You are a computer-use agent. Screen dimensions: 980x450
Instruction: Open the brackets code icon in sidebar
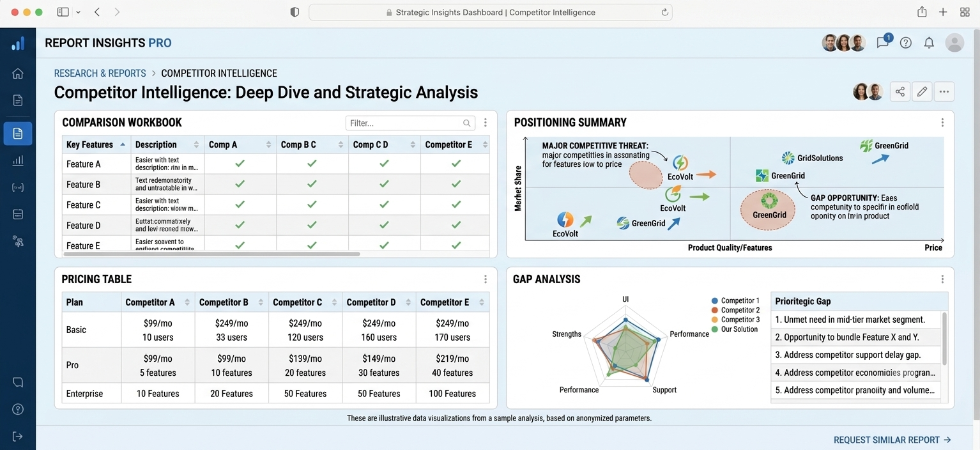tap(18, 187)
